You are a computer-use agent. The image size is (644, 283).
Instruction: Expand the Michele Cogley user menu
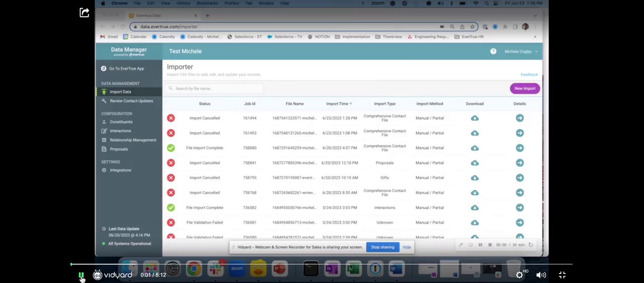click(521, 51)
